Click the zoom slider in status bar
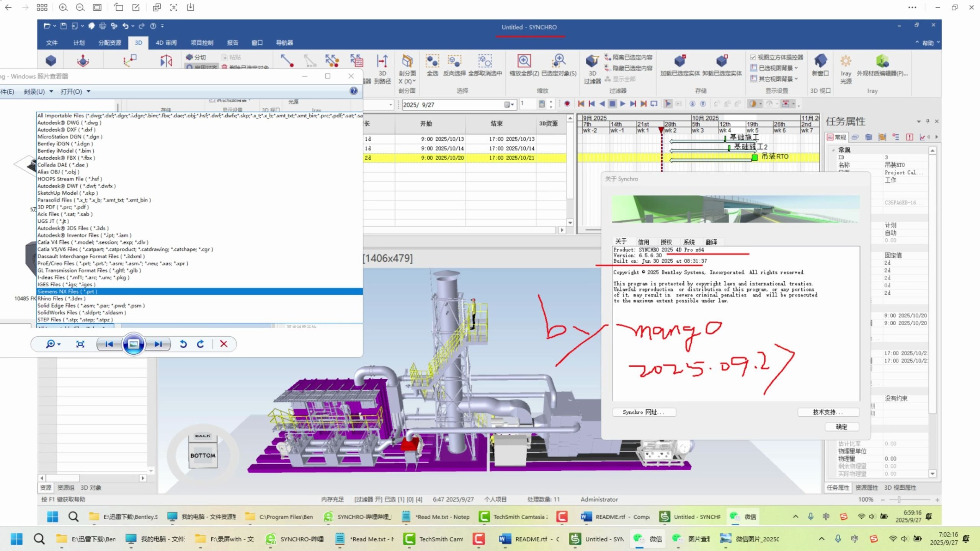The image size is (980, 551). tap(899, 499)
